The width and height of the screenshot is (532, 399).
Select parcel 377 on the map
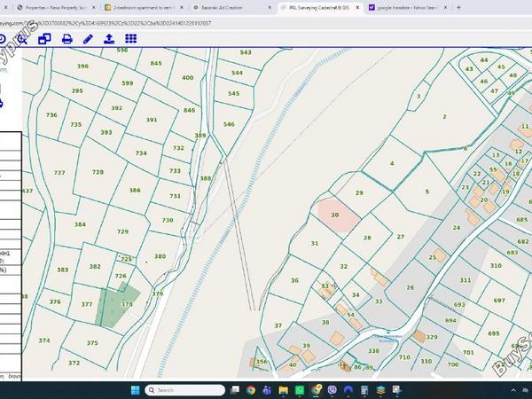tap(87, 304)
